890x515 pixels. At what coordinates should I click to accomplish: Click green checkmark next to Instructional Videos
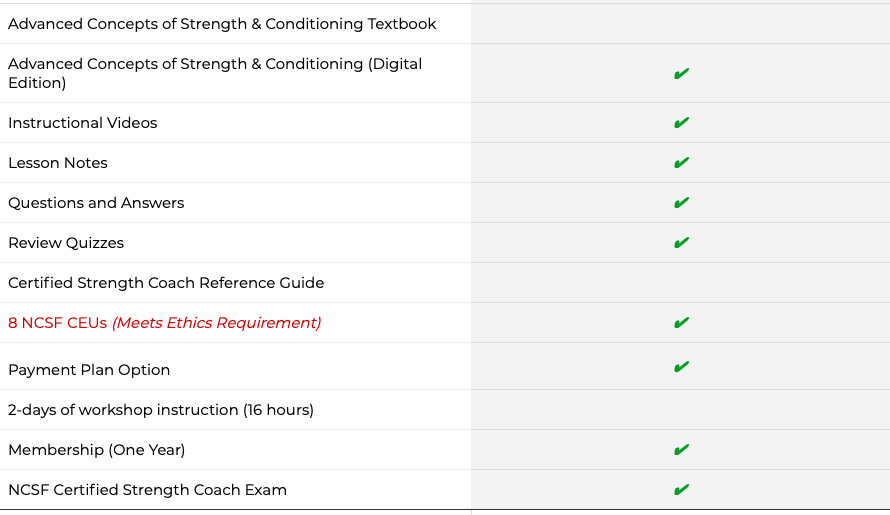pos(681,123)
